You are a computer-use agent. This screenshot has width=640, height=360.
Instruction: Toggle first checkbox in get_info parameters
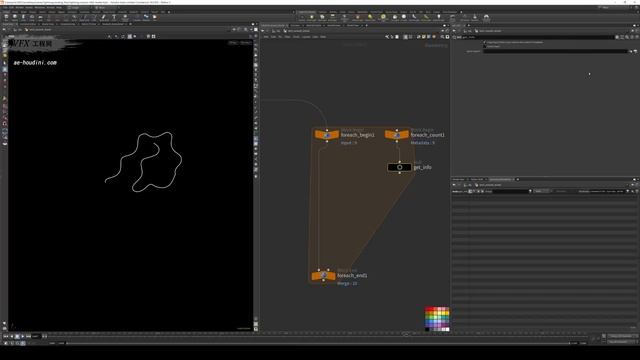click(x=485, y=42)
